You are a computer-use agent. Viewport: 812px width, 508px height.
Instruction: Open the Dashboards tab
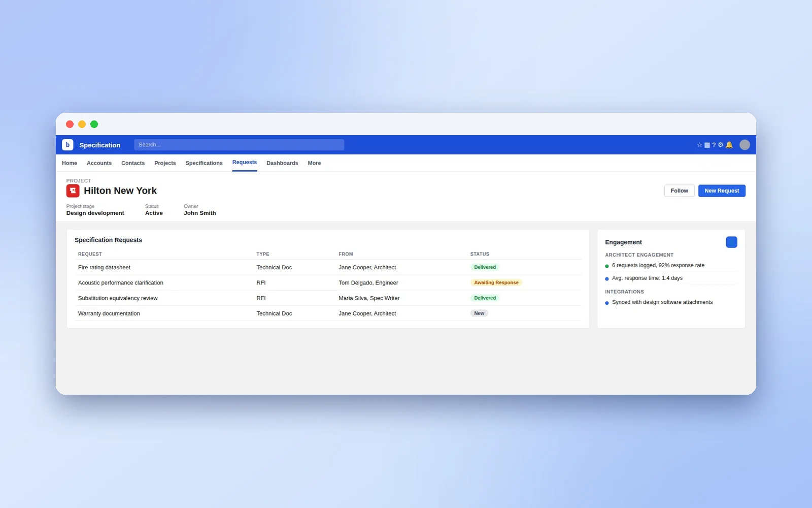point(282,163)
